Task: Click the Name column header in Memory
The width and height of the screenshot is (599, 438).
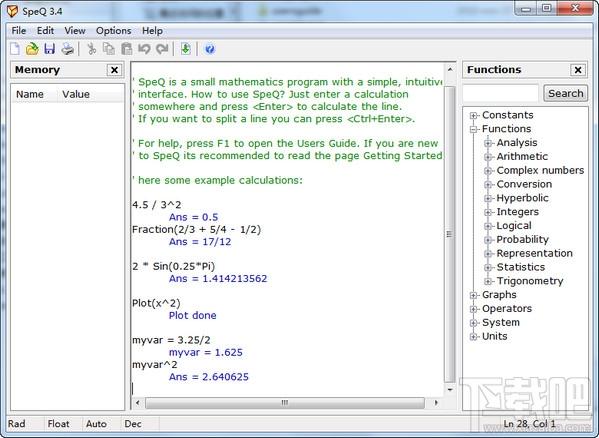Action: [30, 94]
